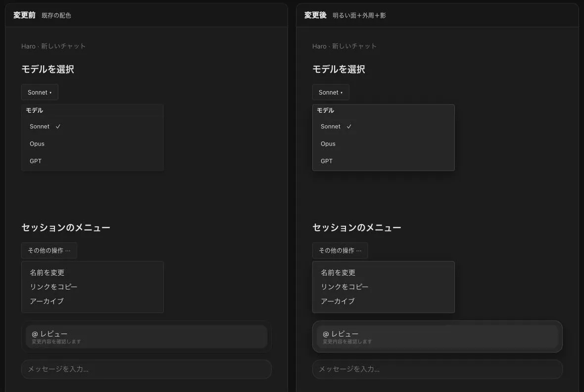Click the モデルを選択 heading in 変更後
The height and width of the screenshot is (392, 584).
[x=339, y=69]
